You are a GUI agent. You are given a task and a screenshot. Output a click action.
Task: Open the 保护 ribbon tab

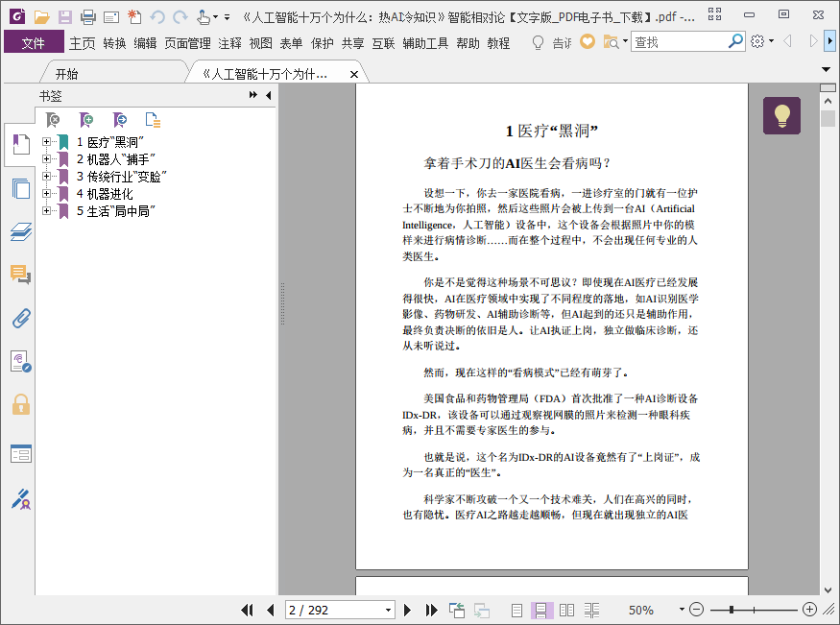(323, 43)
